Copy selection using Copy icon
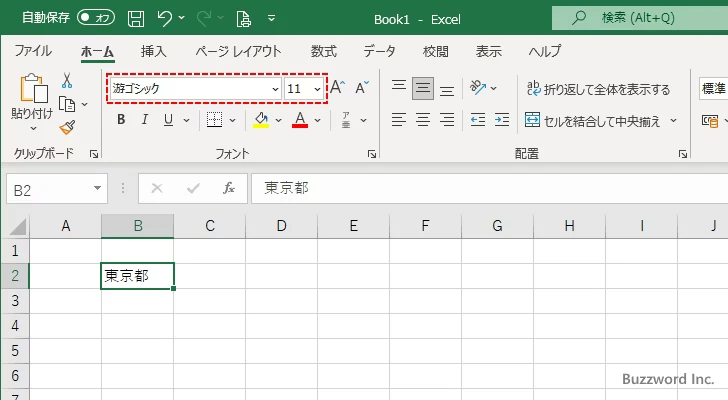Screen dimensions: 728x400 [x=67, y=104]
